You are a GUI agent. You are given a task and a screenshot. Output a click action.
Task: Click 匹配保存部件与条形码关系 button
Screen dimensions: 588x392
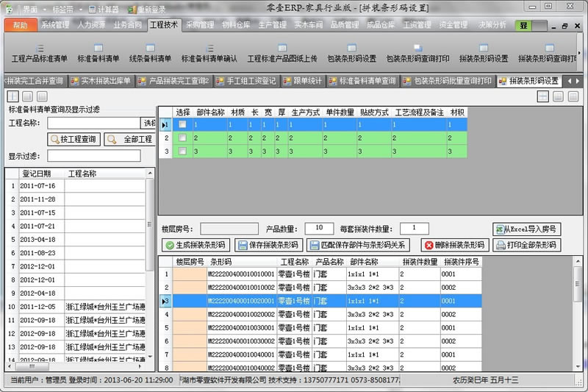358,245
